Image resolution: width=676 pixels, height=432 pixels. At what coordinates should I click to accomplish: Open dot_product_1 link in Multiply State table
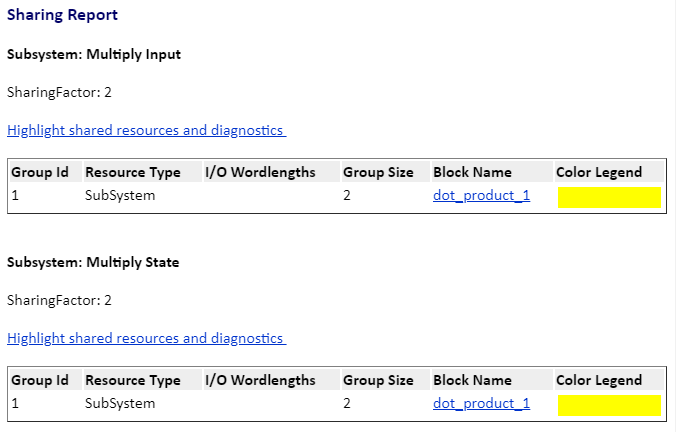pyautogui.click(x=481, y=403)
